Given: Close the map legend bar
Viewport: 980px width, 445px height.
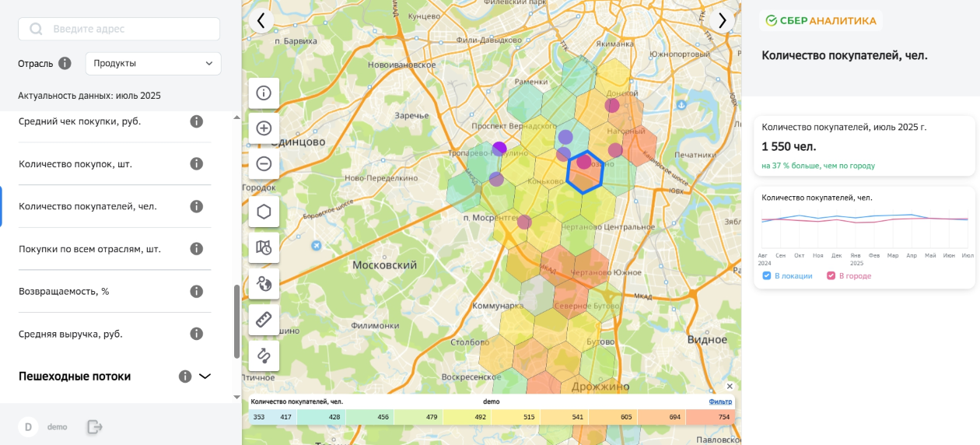Looking at the screenshot, I should click(730, 387).
